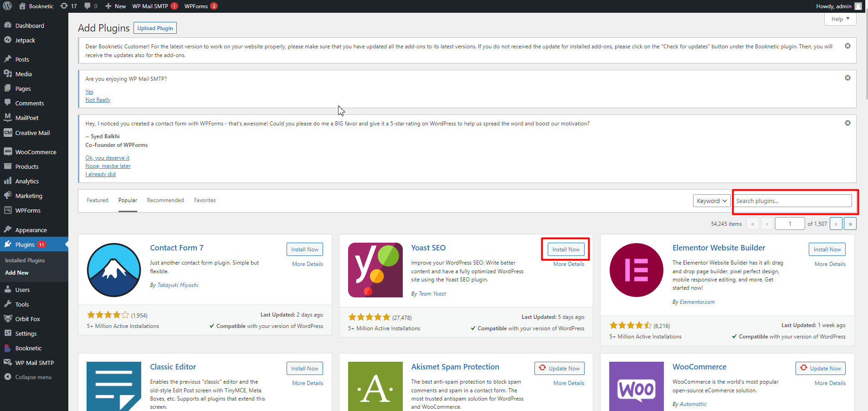This screenshot has width=868, height=411.
Task: Expand the Help dropdown tab
Action: (x=840, y=19)
